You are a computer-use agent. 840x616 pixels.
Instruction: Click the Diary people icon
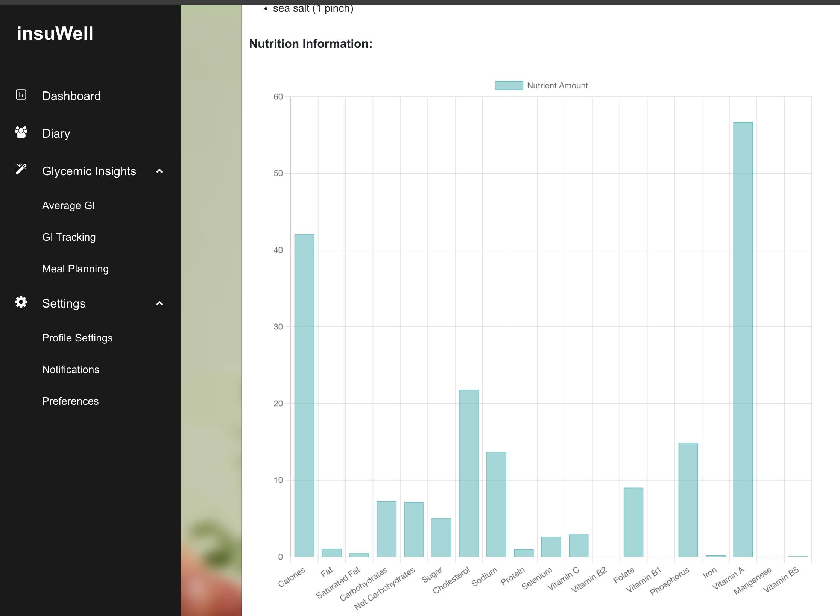pyautogui.click(x=21, y=132)
